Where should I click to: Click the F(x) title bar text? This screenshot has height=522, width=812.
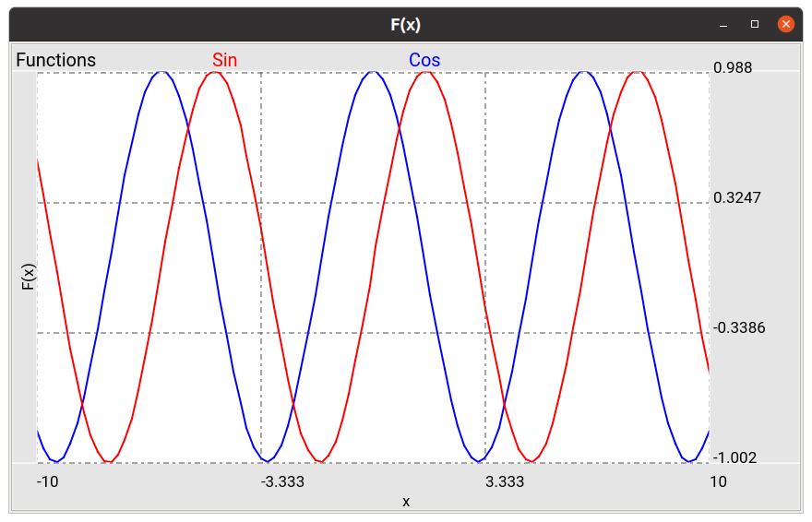coord(405,24)
